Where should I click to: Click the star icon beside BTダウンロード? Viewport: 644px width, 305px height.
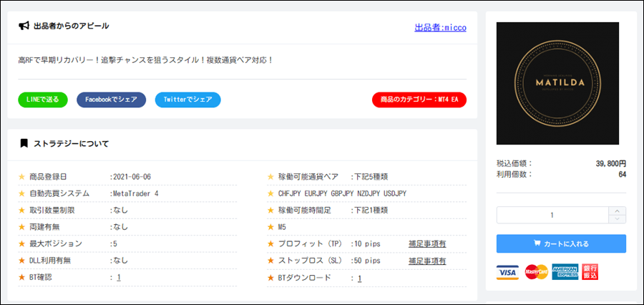coord(270,278)
